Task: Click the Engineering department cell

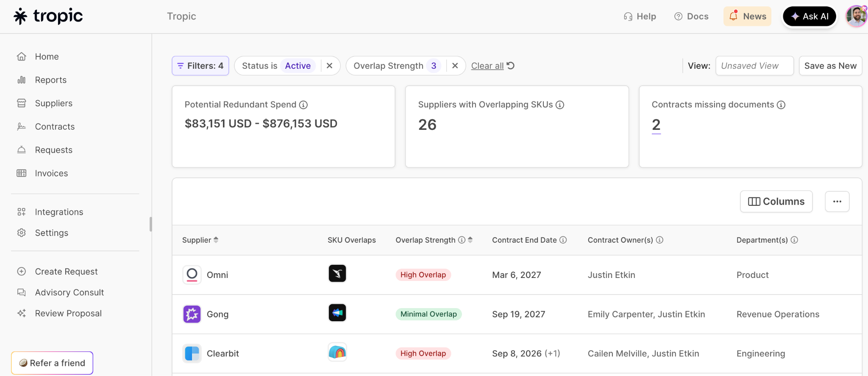Action: (x=761, y=354)
